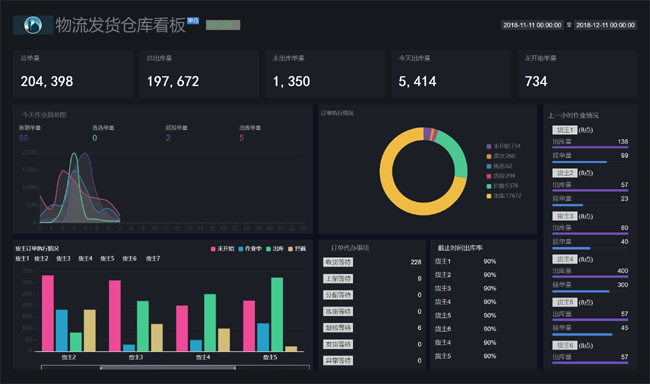
Task: Click the 204,398 total orders card
Action: pos(73,74)
